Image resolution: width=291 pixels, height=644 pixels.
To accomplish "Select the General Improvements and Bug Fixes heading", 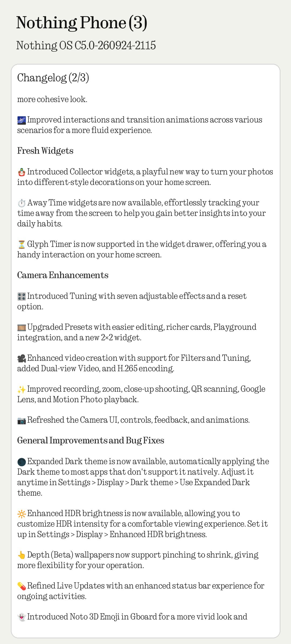I will (91, 440).
